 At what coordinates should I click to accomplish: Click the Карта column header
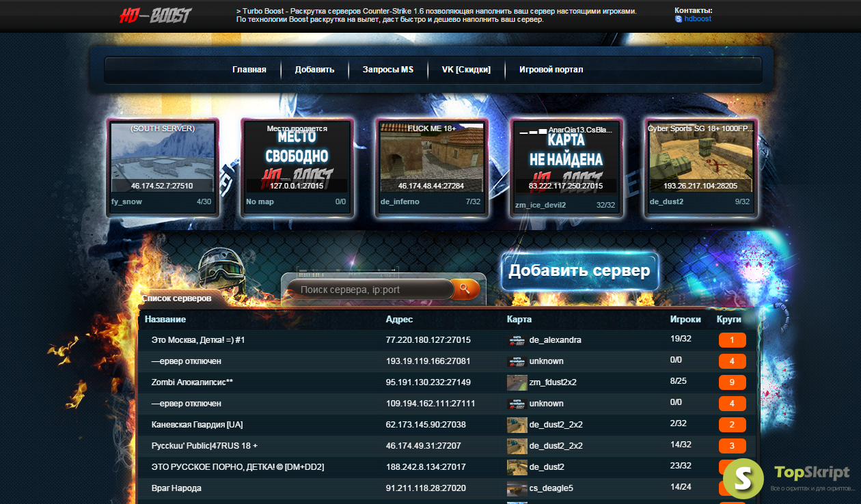(519, 319)
